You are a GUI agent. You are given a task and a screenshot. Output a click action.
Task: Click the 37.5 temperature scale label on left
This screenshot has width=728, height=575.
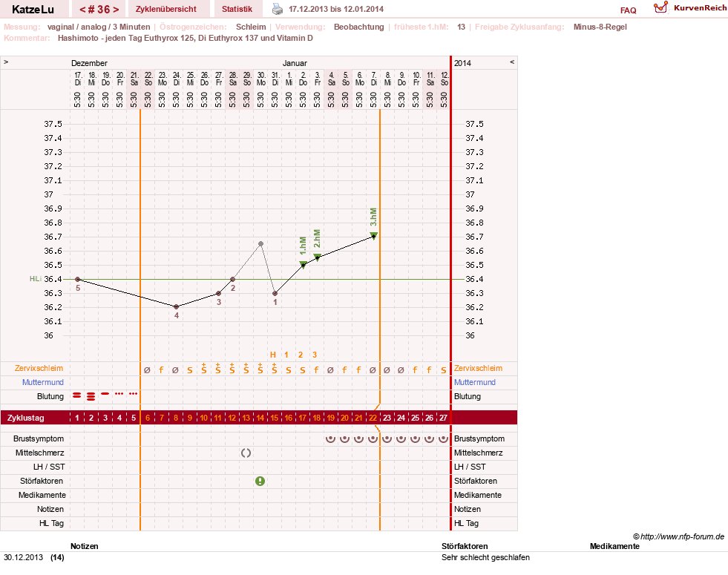(x=53, y=124)
